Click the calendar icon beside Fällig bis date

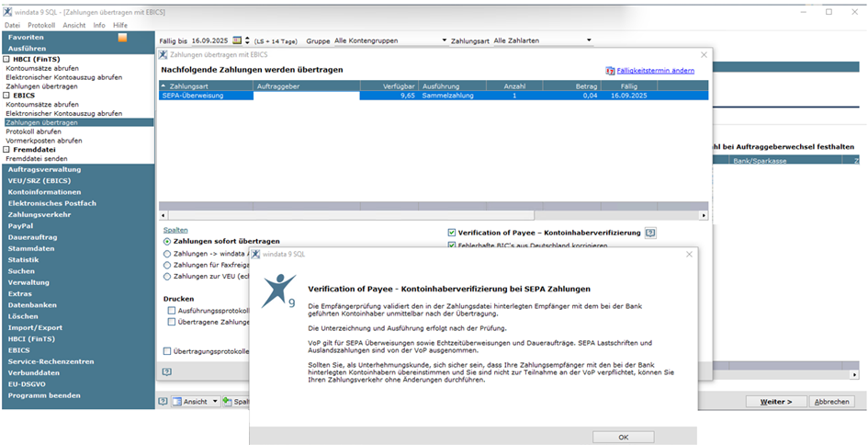(x=236, y=40)
